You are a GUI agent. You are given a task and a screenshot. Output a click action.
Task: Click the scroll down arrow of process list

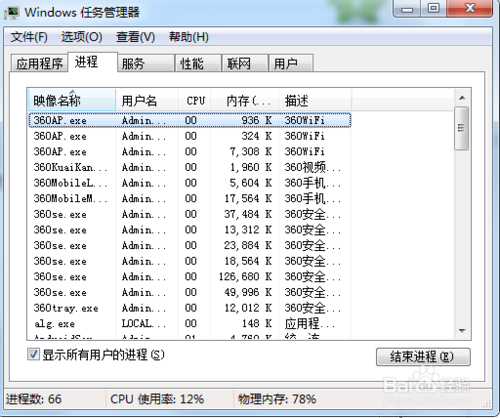coord(462,331)
